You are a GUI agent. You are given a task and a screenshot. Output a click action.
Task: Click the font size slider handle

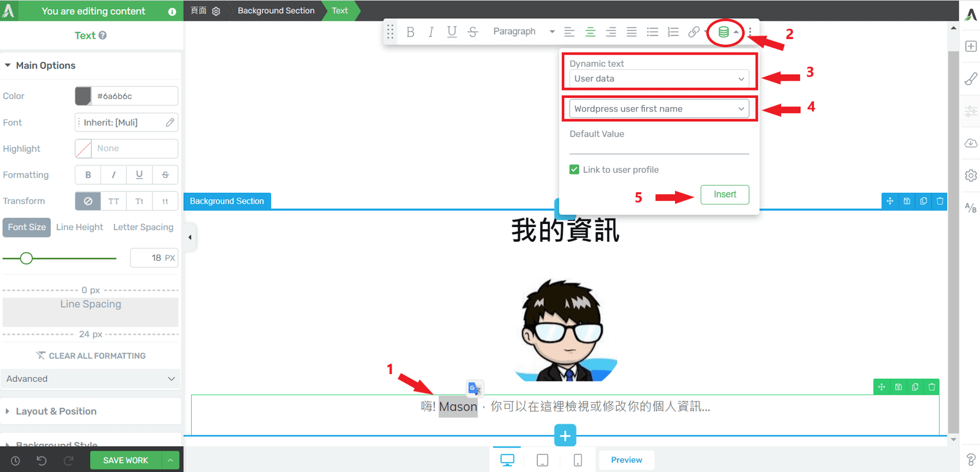[26, 258]
